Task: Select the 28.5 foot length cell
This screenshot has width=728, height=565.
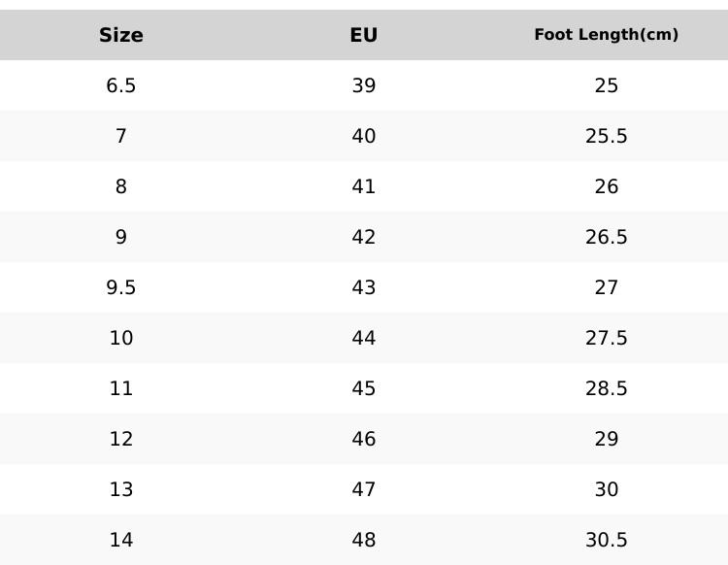Action: pyautogui.click(x=606, y=388)
